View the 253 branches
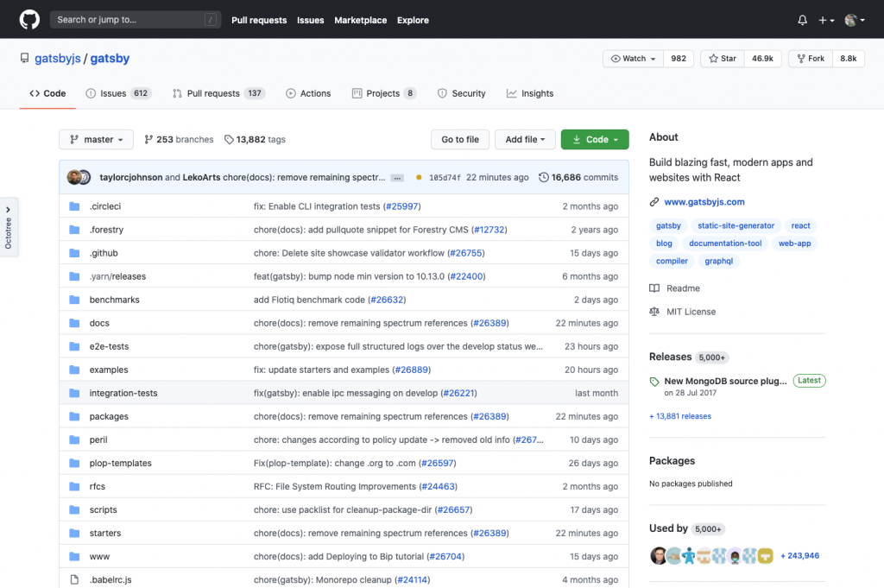Viewport: 884px width, 588px height. (179, 139)
